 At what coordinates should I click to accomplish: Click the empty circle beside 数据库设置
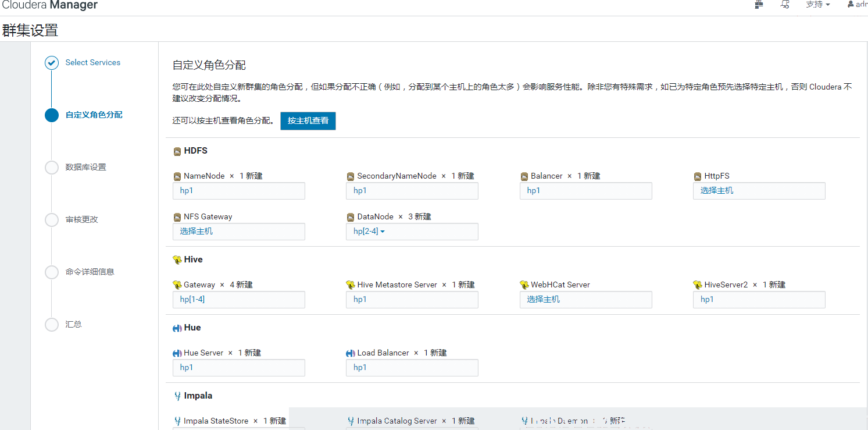coord(52,168)
